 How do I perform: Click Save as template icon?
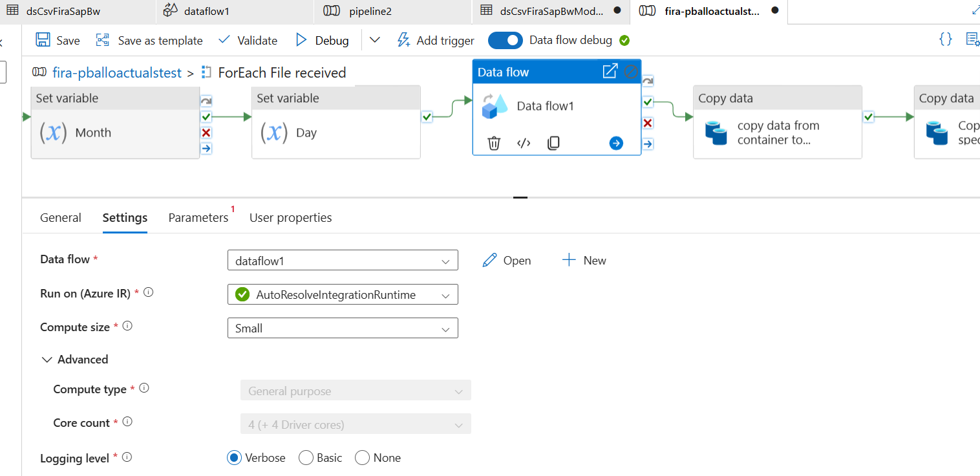tap(103, 40)
